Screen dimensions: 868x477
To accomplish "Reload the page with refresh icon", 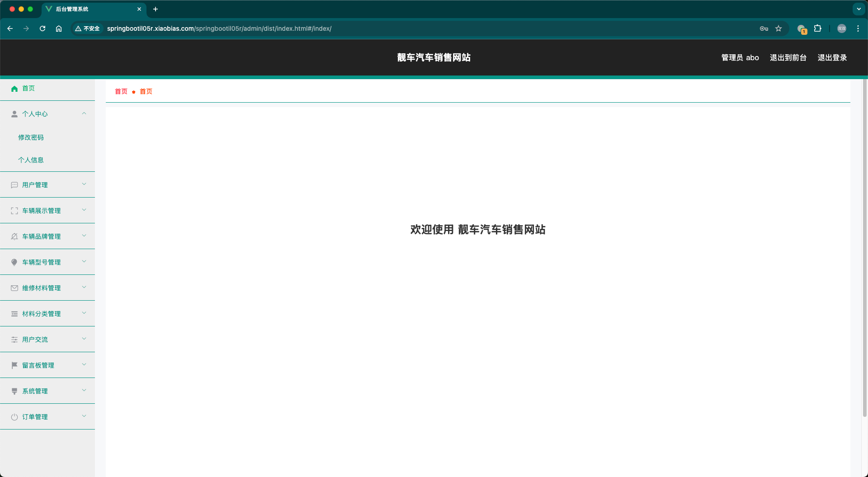I will [42, 28].
